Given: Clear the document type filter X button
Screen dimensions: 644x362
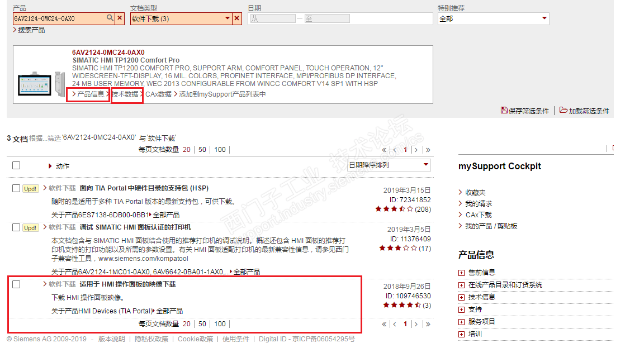Looking at the screenshot, I should click(x=237, y=18).
